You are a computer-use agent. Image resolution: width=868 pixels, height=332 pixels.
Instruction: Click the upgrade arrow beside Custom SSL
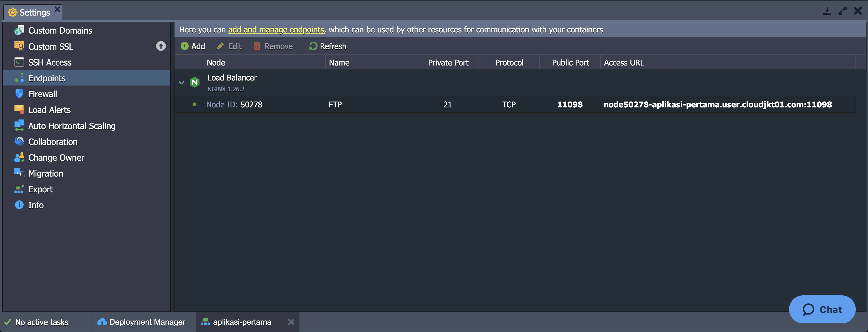[161, 46]
